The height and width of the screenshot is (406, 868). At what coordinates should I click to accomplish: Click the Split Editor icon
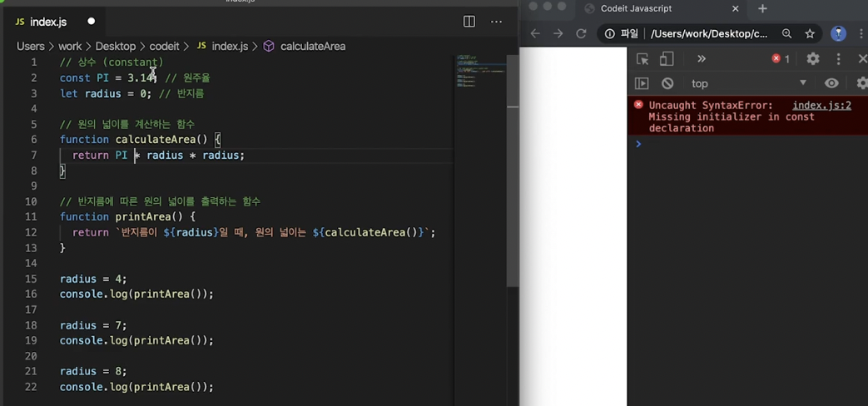coord(469,22)
